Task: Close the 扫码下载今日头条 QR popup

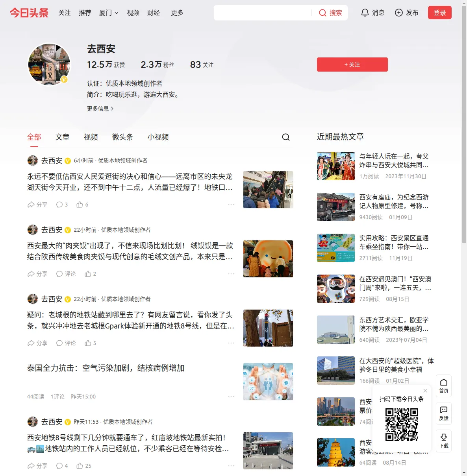Action: pos(425,391)
